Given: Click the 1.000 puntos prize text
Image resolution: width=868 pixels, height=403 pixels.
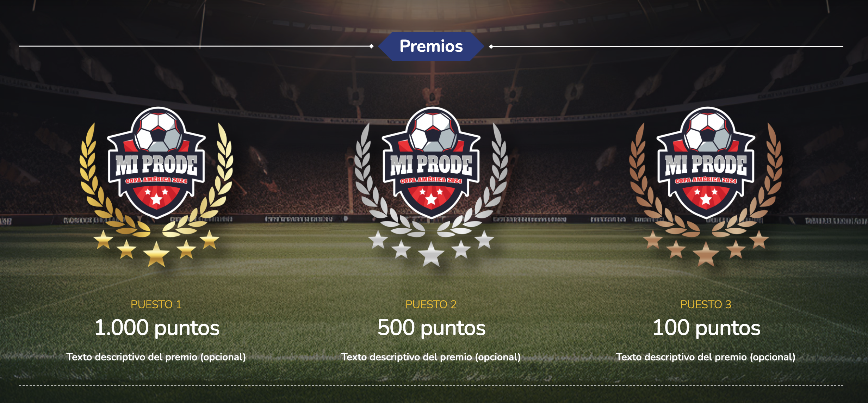Looking at the screenshot, I should pos(157,328).
